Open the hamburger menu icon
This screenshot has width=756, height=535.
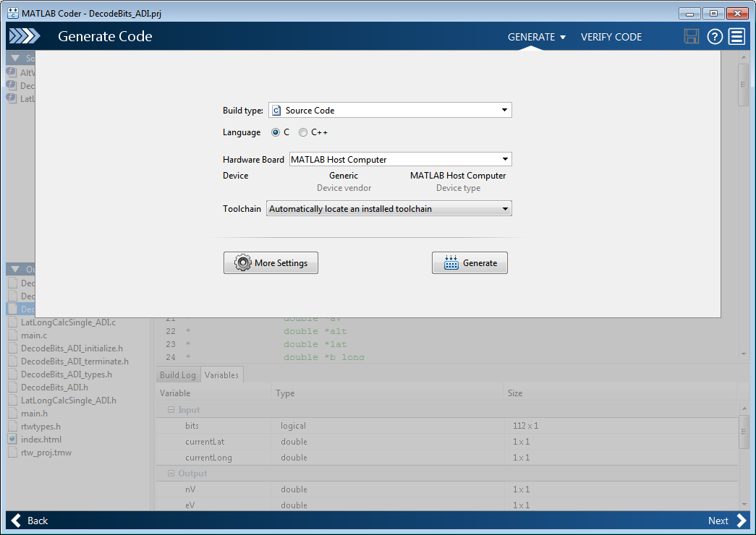coord(736,37)
